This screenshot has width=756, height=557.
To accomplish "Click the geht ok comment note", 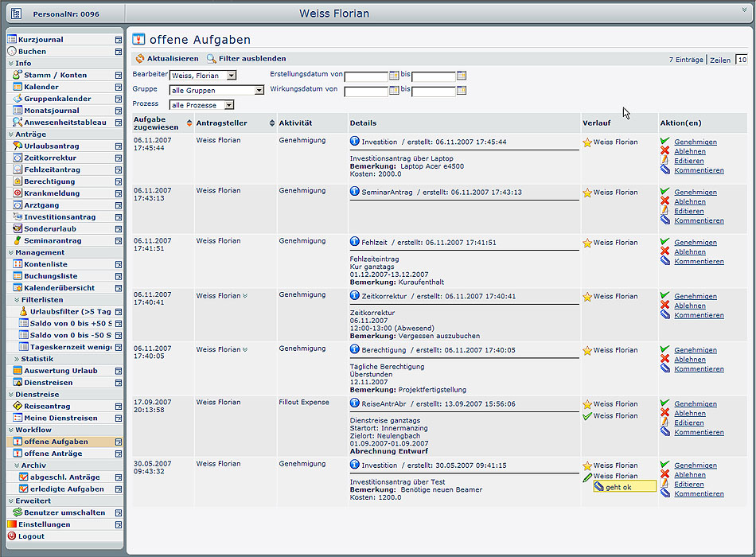I will point(625,487).
